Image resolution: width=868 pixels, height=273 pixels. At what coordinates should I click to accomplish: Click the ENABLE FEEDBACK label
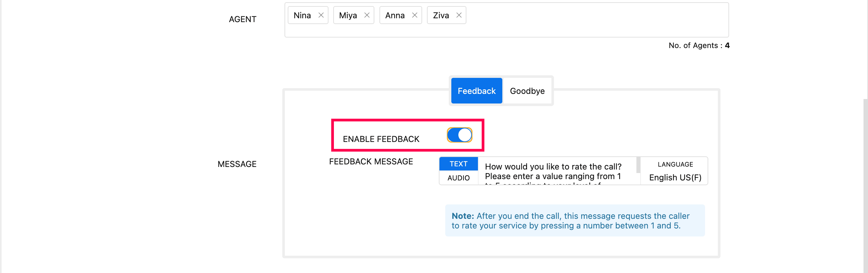coord(381,139)
